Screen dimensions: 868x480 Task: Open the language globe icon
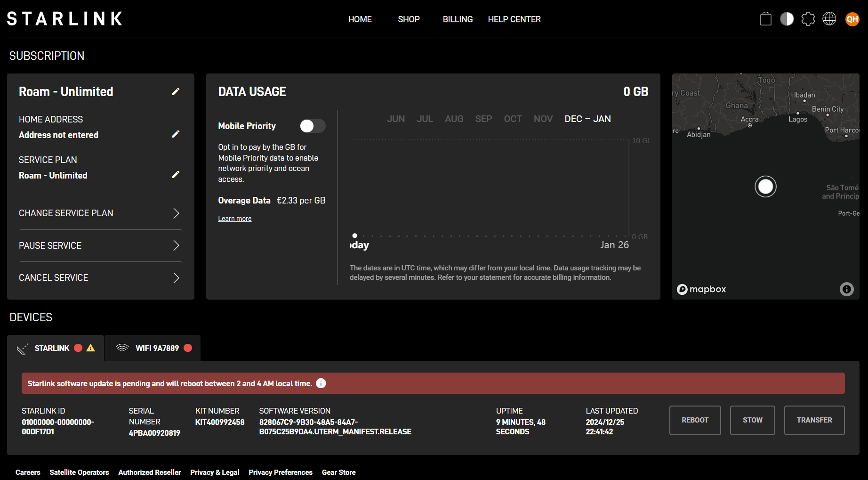click(x=829, y=19)
